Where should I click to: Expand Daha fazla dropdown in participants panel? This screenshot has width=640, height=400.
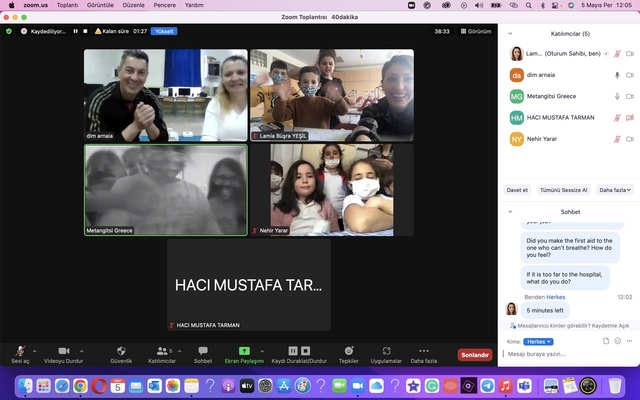tap(614, 189)
